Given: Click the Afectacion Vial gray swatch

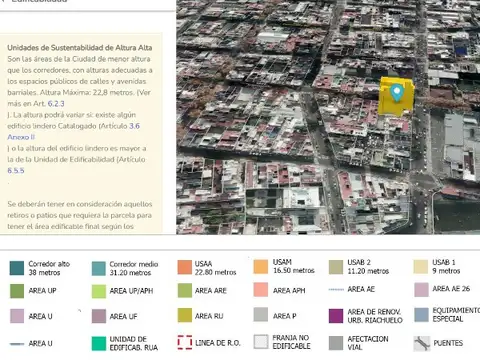Looking at the screenshot, I should [336, 343].
